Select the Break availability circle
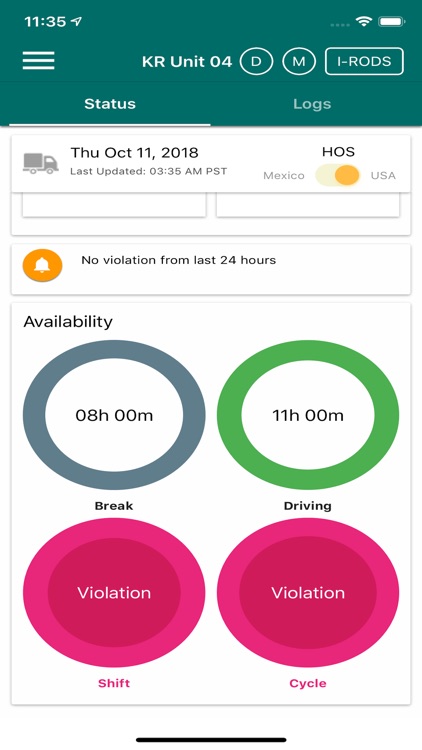The image size is (422, 750). click(114, 415)
